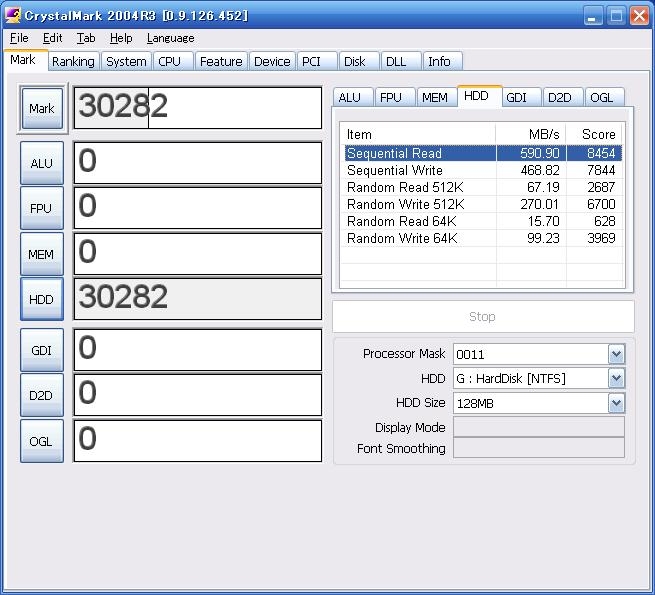Expand the HDD drive dropdown
This screenshot has height=595, width=655.
tap(617, 379)
